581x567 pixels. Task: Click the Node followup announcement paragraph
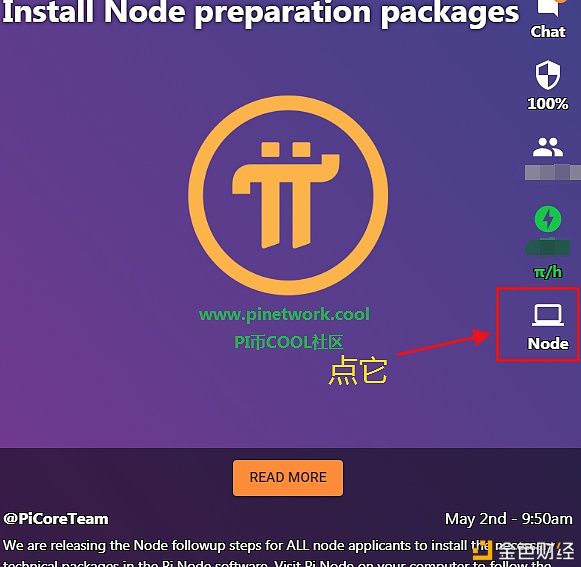[x=278, y=553]
